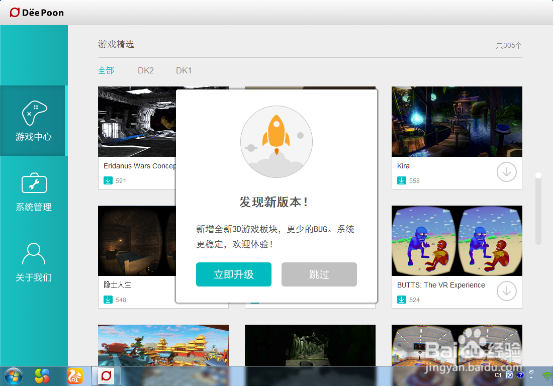Click the download count icon showing 548

[x=108, y=300]
